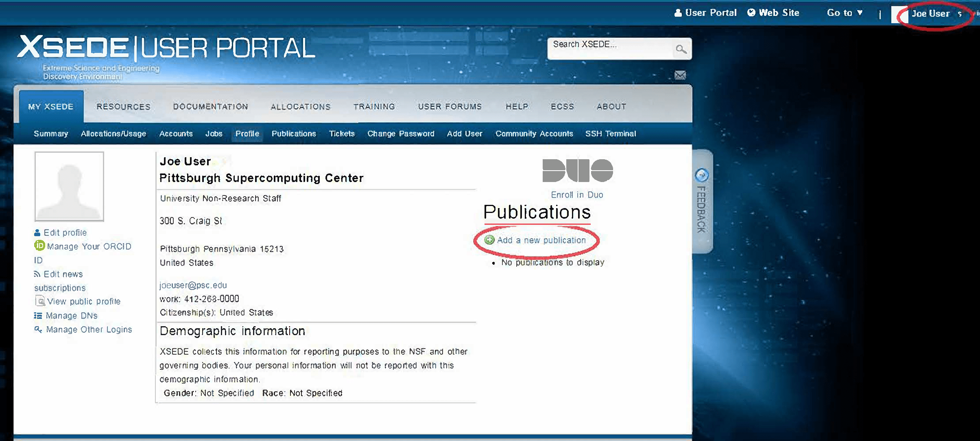Click the Duo logo
This screenshot has width=980, height=441.
[578, 170]
